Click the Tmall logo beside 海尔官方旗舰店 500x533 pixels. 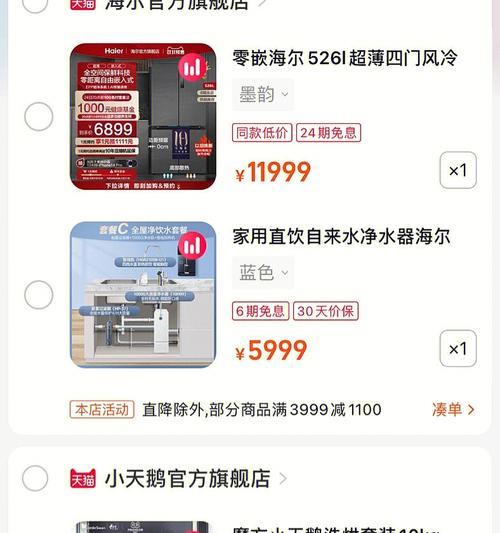coord(83,4)
